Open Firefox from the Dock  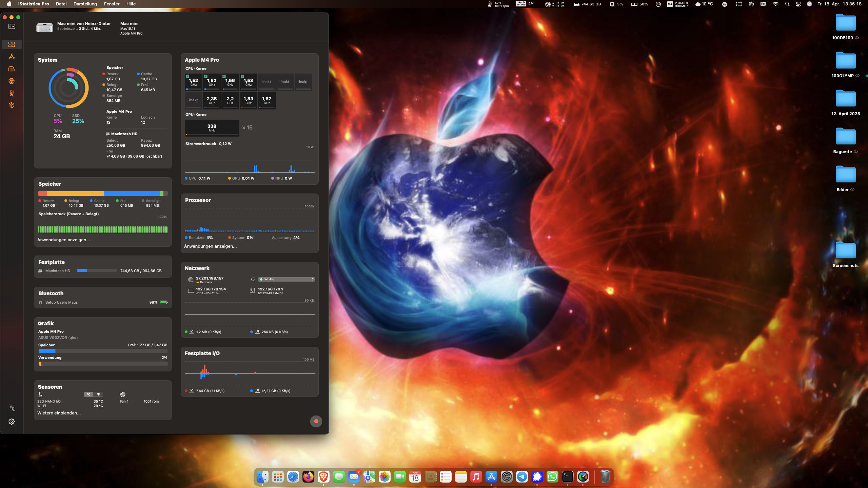point(308,477)
